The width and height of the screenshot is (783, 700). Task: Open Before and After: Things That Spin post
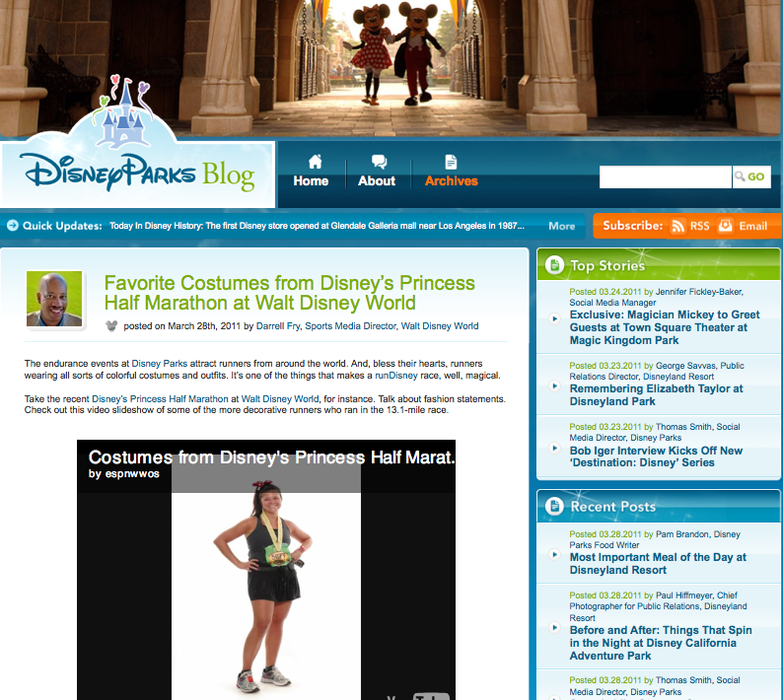(x=661, y=643)
